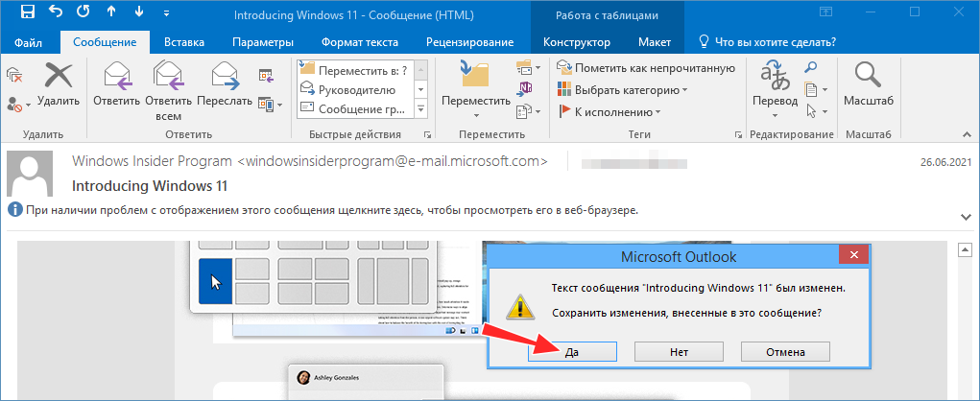Open Выбрать категорию dropdown
Screen dimensions: 980x401
pyautogui.click(x=623, y=90)
